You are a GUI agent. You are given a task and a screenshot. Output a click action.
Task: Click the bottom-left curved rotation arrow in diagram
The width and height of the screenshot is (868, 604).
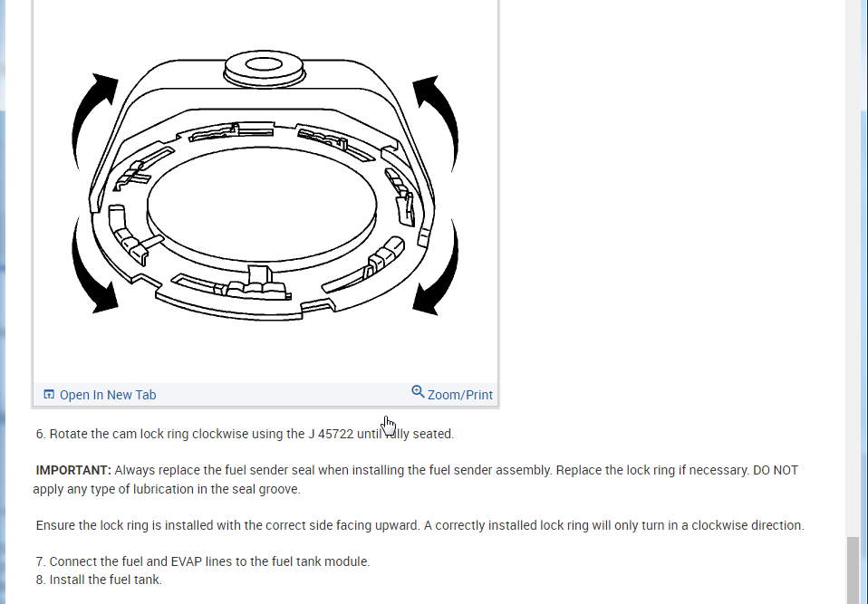pos(94,266)
